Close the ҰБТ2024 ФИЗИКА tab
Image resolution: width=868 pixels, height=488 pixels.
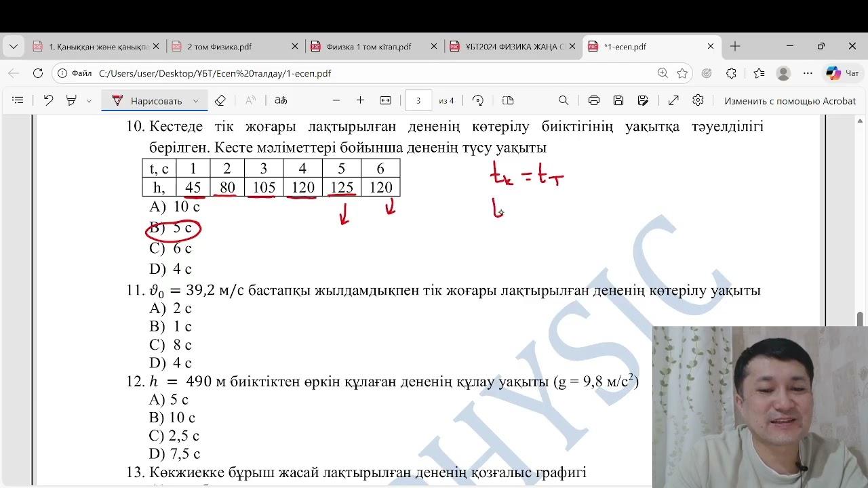click(x=572, y=47)
